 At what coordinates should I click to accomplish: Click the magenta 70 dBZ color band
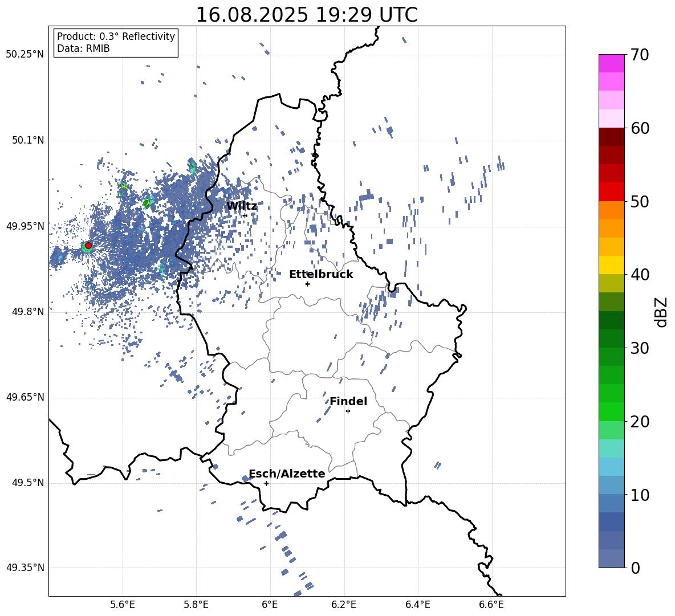point(611,63)
